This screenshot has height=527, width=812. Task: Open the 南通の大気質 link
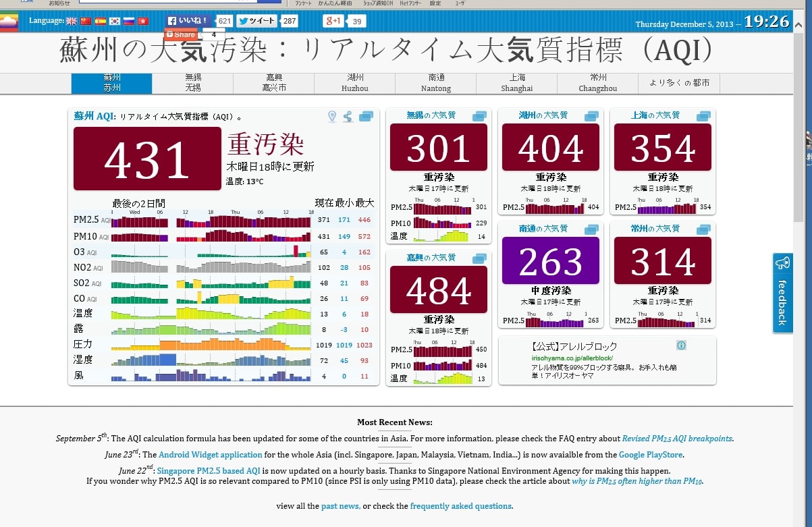click(543, 229)
